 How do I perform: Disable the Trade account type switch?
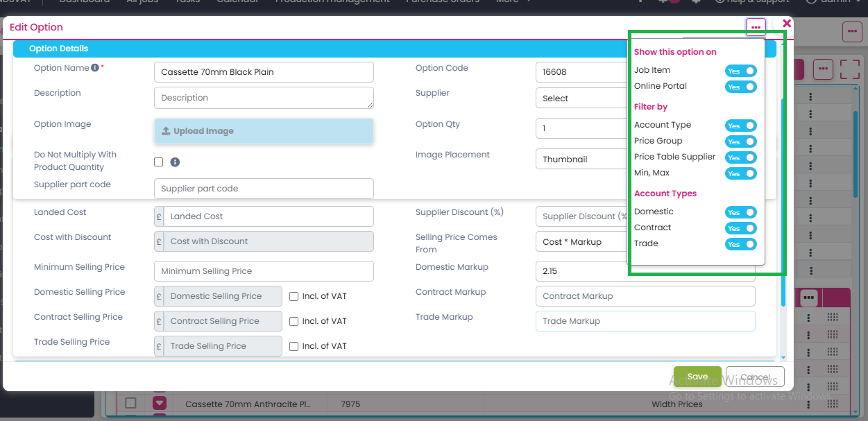pyautogui.click(x=740, y=244)
